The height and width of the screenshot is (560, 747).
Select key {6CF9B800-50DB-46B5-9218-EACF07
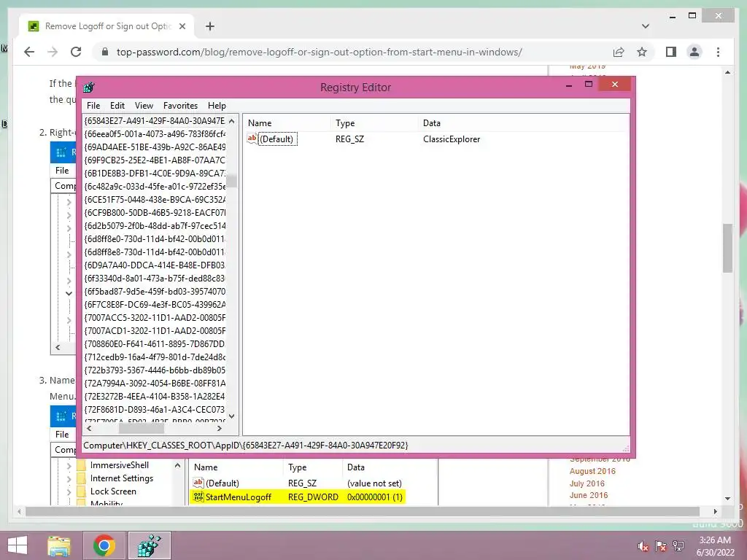click(155, 212)
